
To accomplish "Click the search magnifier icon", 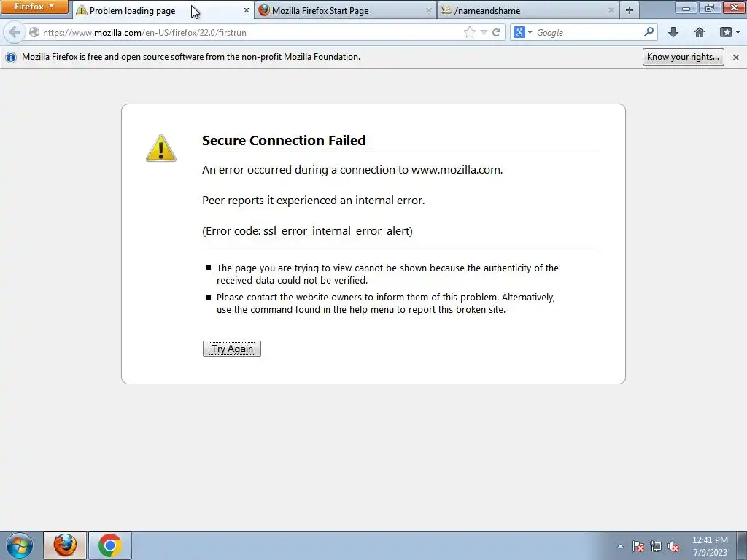I will tap(649, 32).
